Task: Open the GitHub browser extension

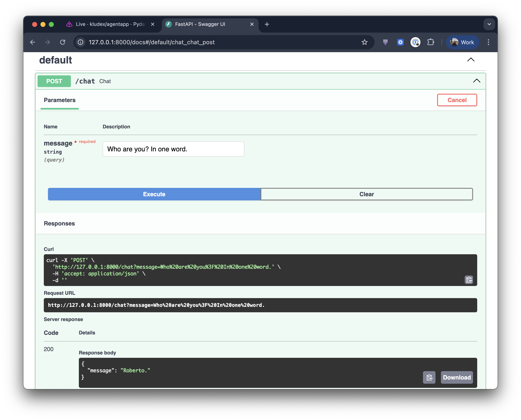Action: (385, 42)
